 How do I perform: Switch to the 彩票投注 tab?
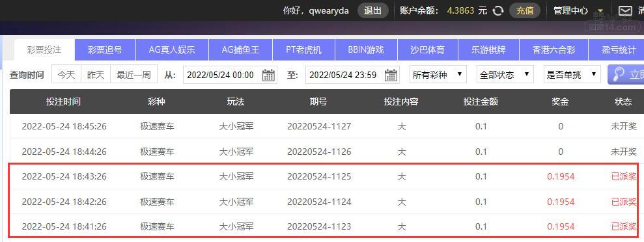pos(44,50)
